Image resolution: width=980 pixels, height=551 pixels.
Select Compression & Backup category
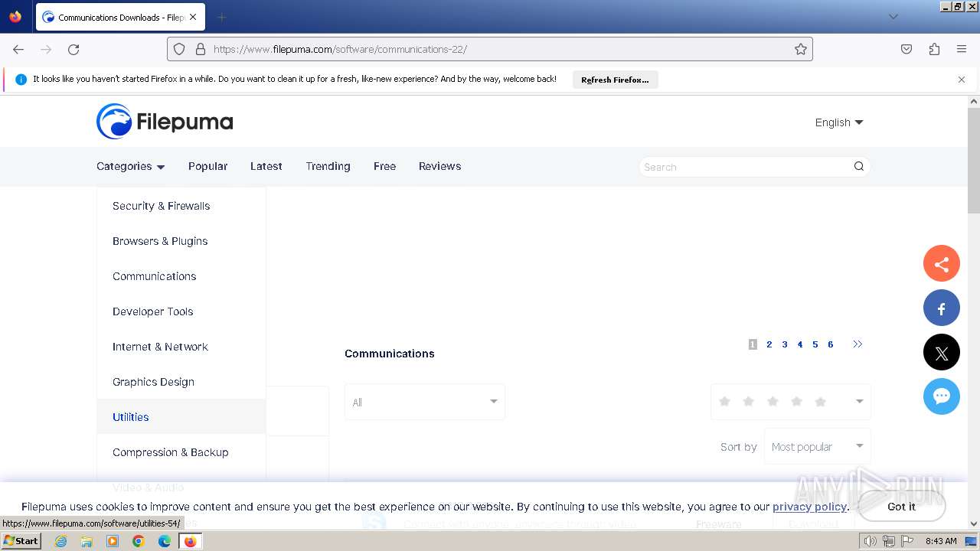(x=181, y=452)
